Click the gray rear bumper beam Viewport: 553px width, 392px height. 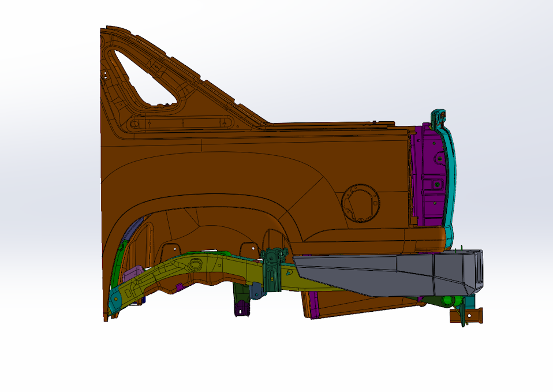tap(393, 274)
